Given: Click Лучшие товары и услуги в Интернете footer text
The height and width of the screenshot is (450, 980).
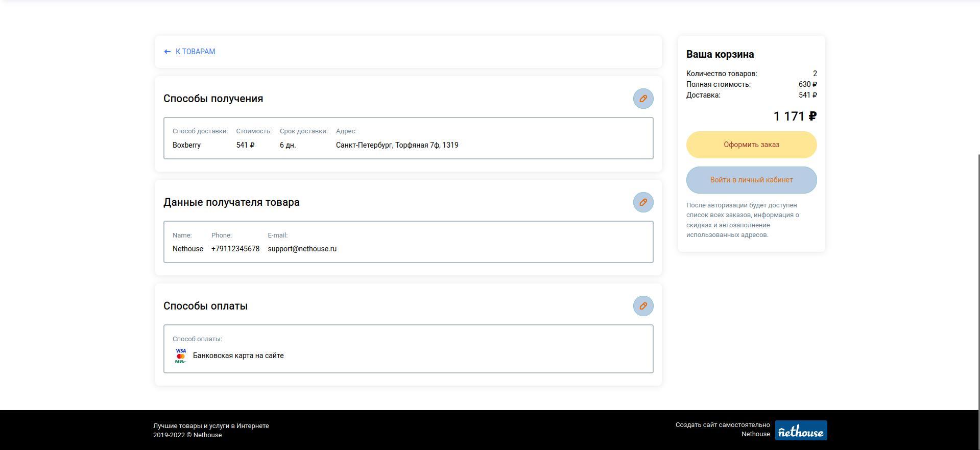Looking at the screenshot, I should coord(211,425).
